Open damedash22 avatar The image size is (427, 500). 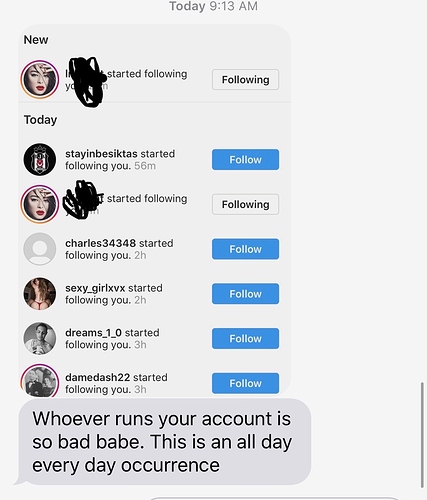click(x=40, y=381)
